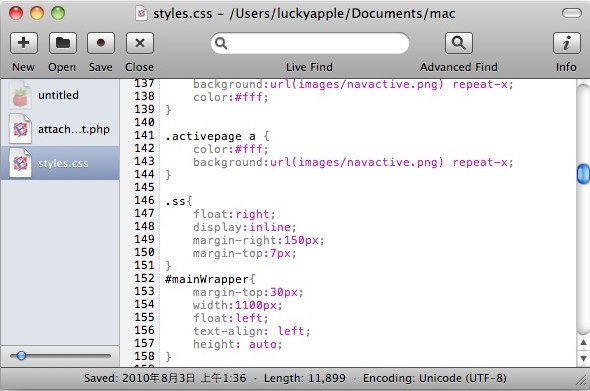Click the background url line 143

(353, 163)
